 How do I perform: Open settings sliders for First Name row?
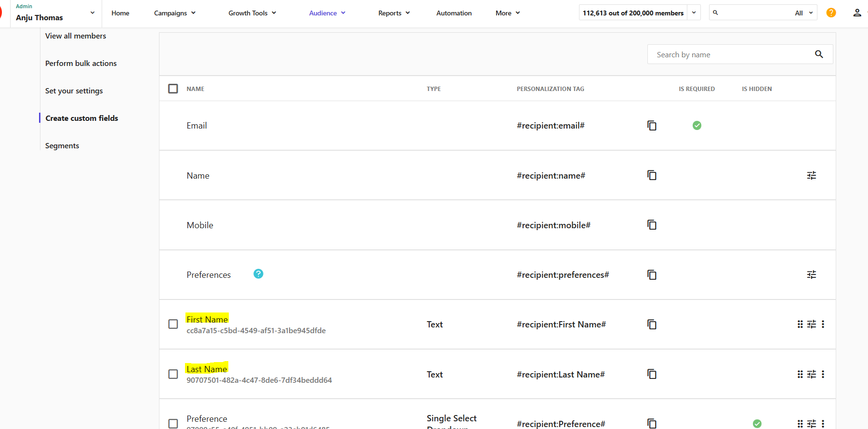pyautogui.click(x=812, y=324)
